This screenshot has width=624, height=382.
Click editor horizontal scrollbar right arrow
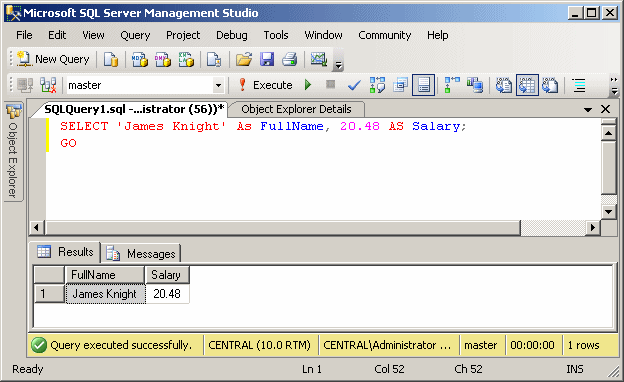(593, 228)
